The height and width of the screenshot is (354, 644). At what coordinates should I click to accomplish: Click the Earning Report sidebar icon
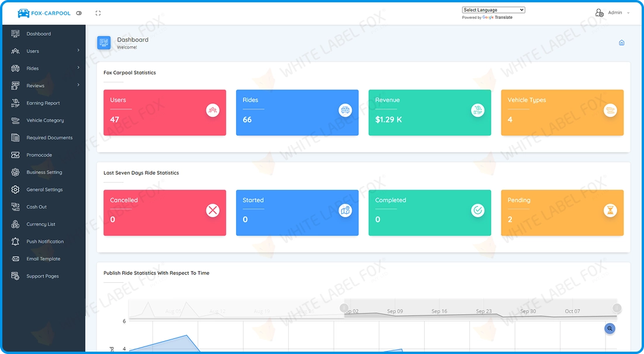pos(15,103)
